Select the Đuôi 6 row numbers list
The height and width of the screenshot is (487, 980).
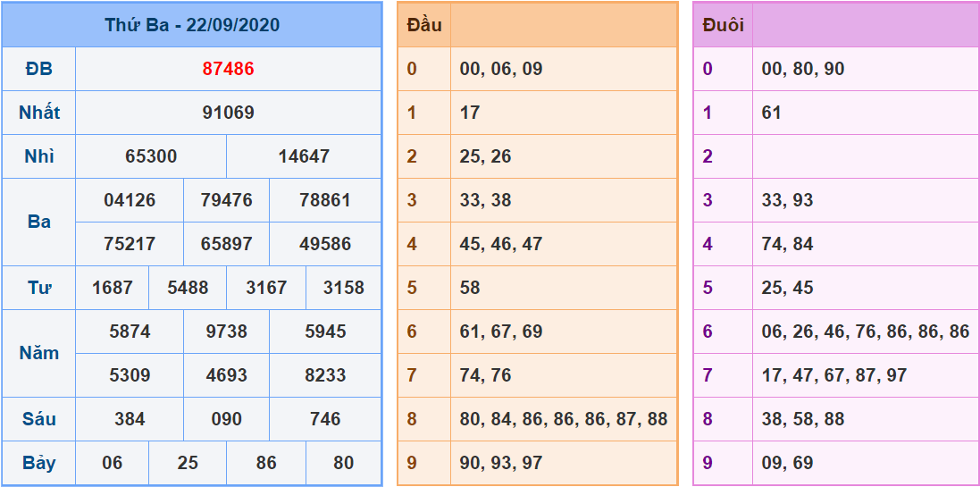(x=865, y=332)
